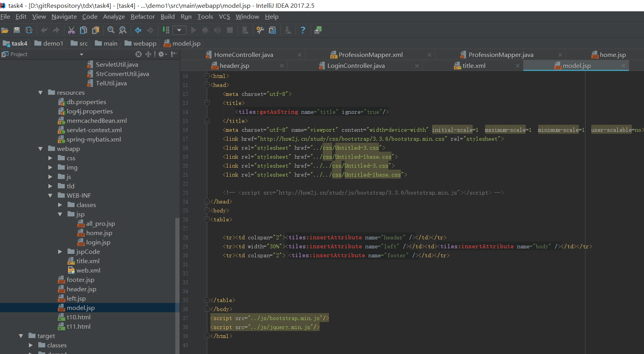Click the Find magnifier icon
Screen dimensions: 644x354
111,30
